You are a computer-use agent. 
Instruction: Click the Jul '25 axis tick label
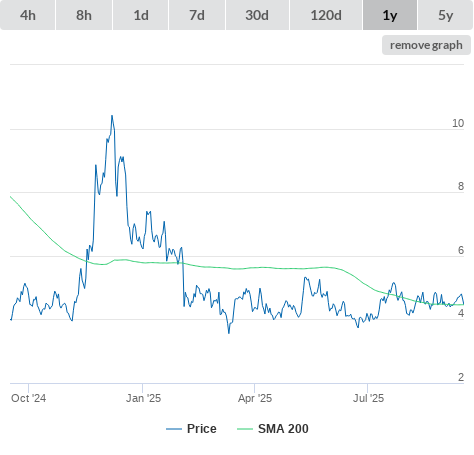point(368,398)
